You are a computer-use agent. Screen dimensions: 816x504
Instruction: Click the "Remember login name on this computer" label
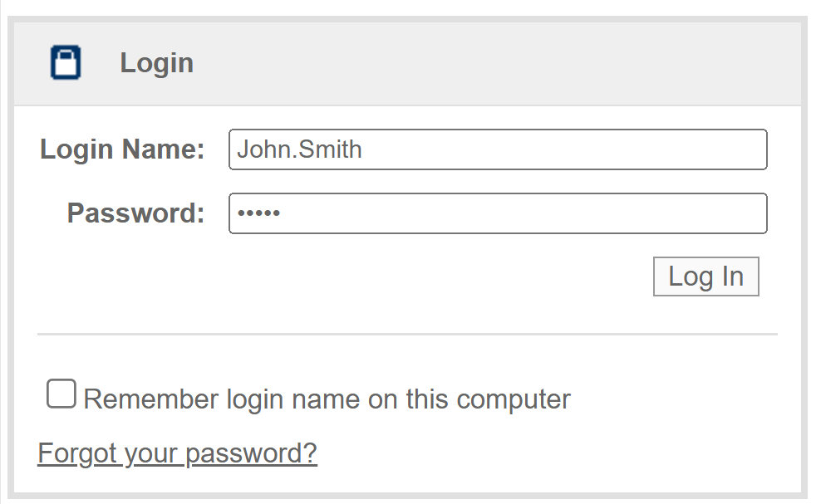coord(327,399)
